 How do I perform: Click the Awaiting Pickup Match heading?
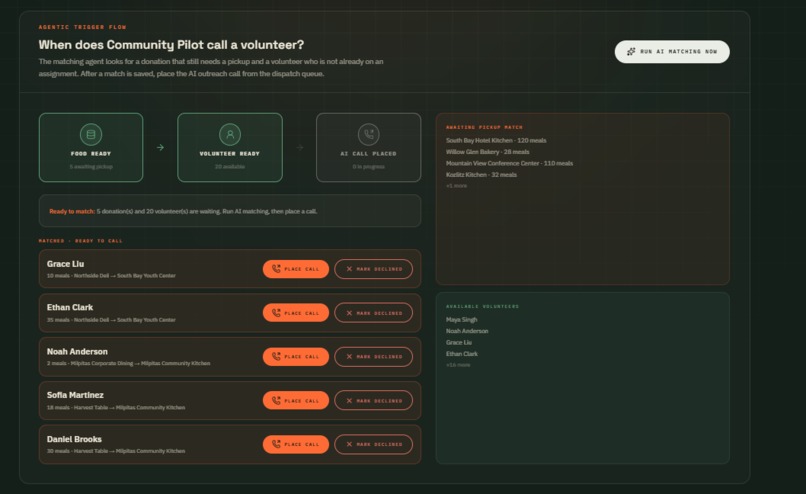point(484,127)
